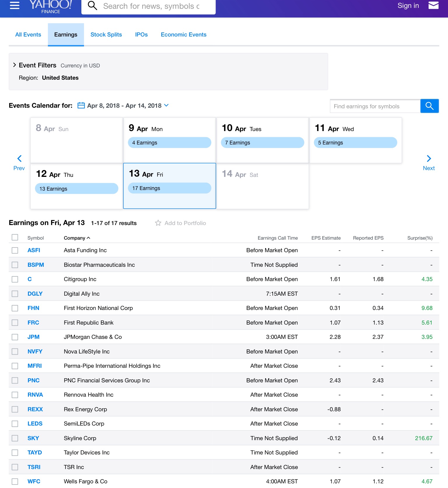Open the ASFI ticker link
Screen dimensions: 448x488
[x=34, y=250]
